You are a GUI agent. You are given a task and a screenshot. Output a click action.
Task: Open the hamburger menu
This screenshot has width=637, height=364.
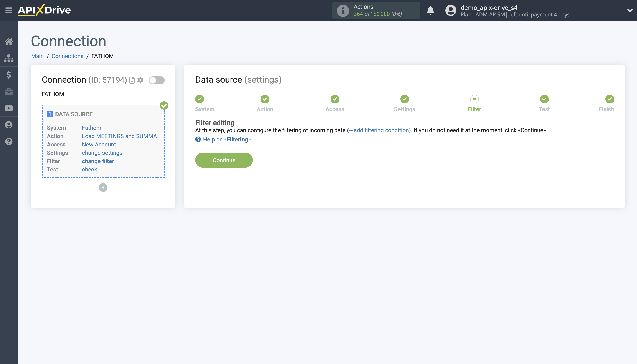[9, 11]
